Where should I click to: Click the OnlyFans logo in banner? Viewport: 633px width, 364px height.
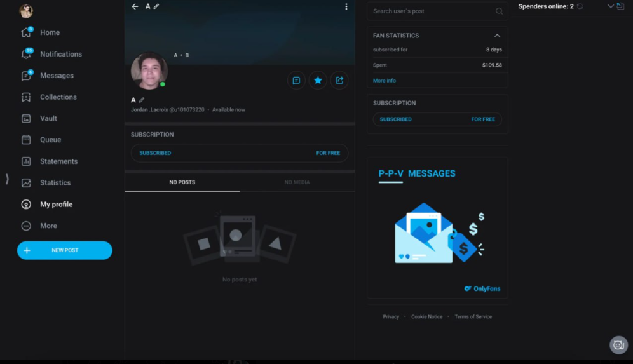(482, 288)
